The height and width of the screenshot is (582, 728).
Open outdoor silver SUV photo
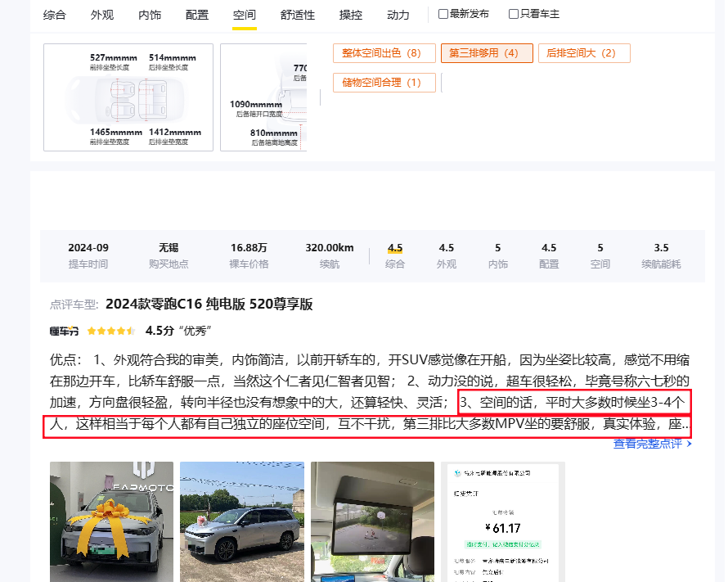click(242, 521)
